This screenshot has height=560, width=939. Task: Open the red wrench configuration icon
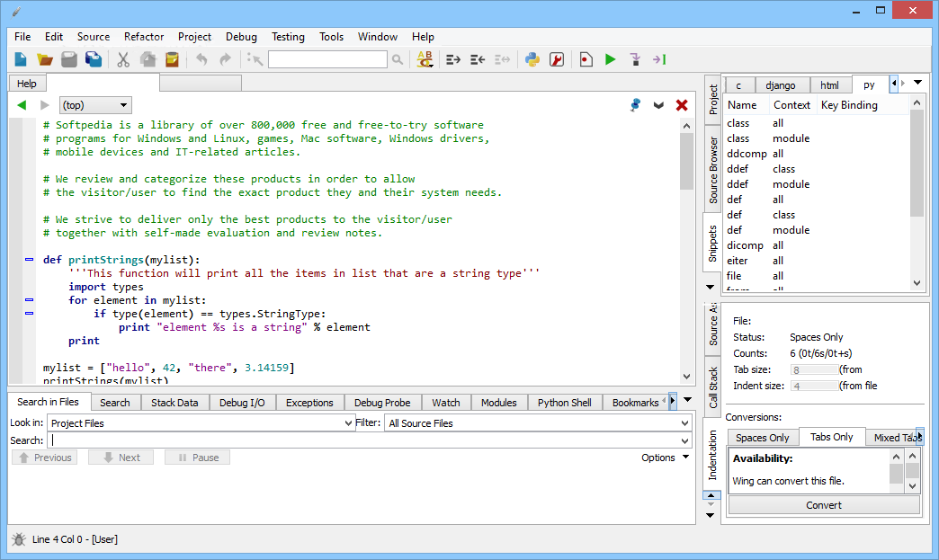pyautogui.click(x=557, y=59)
